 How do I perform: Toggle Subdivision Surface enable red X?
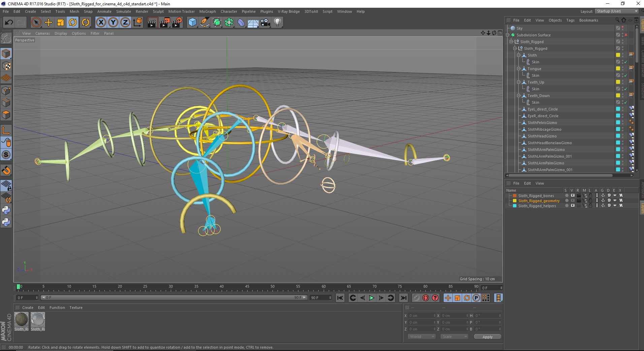[626, 35]
